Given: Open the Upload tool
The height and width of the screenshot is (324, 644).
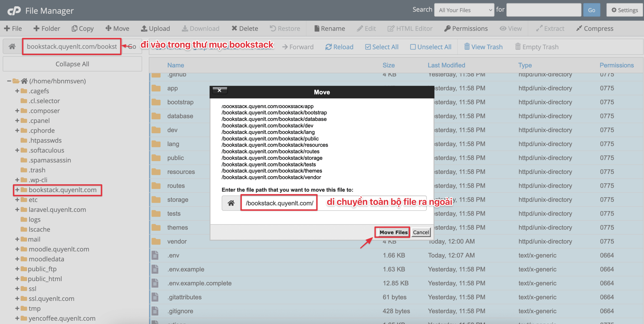Looking at the screenshot, I should tap(155, 28).
